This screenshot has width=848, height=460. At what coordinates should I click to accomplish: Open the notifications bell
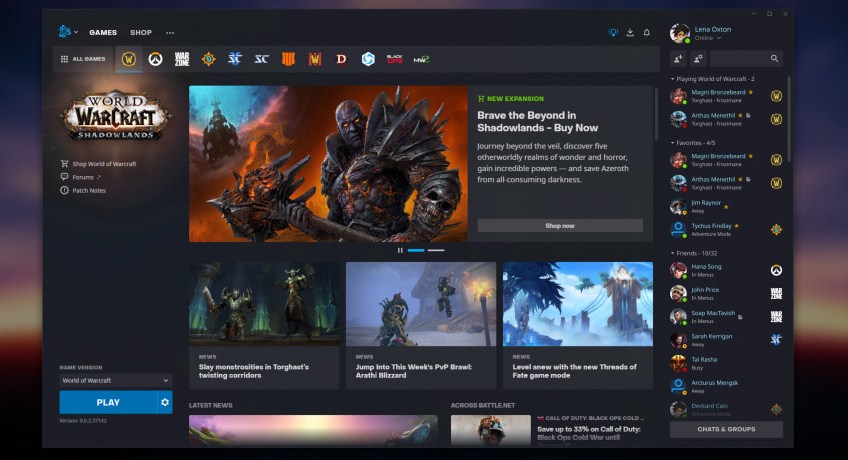[x=647, y=32]
